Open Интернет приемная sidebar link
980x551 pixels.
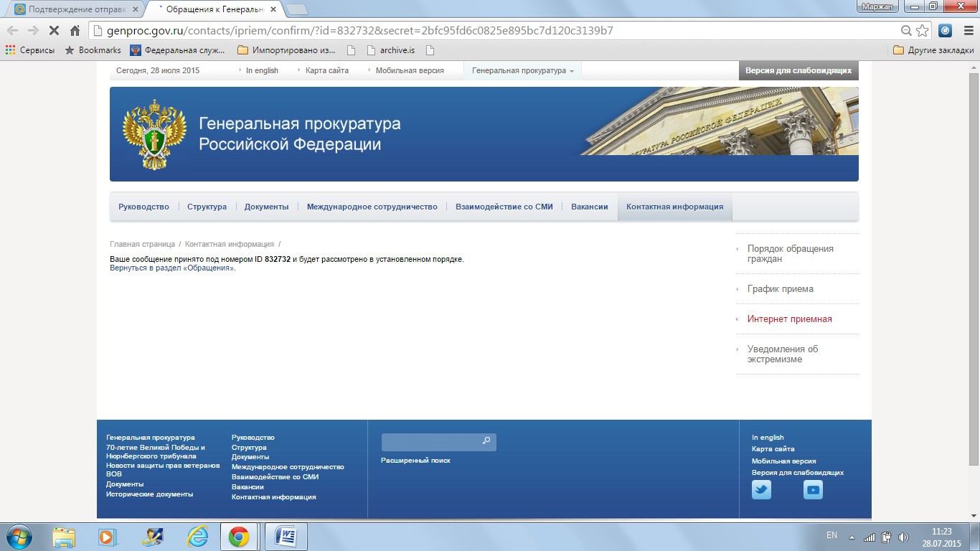pos(790,319)
